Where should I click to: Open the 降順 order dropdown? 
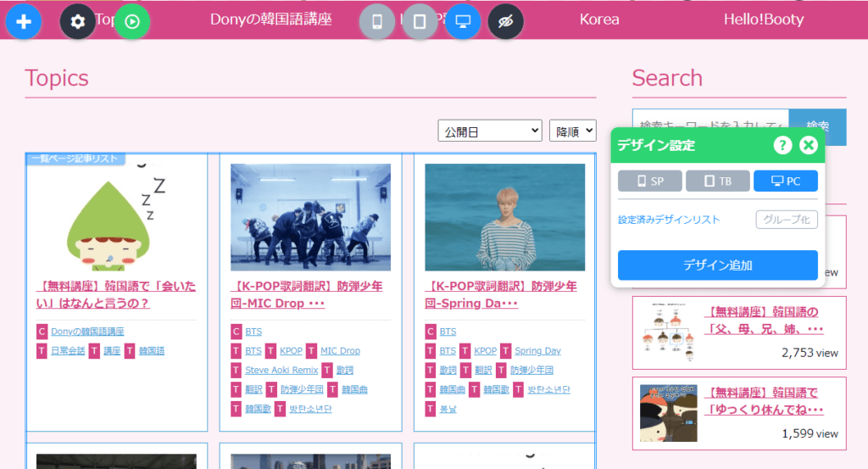click(x=572, y=131)
